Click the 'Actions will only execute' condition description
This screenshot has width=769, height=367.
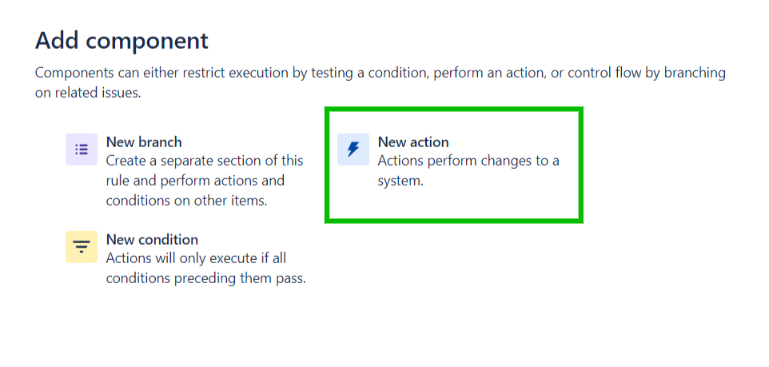click(206, 268)
